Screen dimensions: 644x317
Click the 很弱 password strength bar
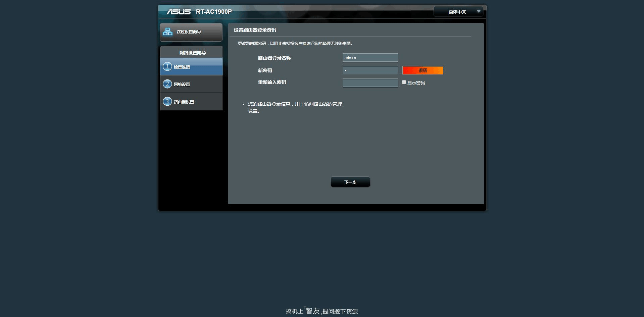[423, 70]
